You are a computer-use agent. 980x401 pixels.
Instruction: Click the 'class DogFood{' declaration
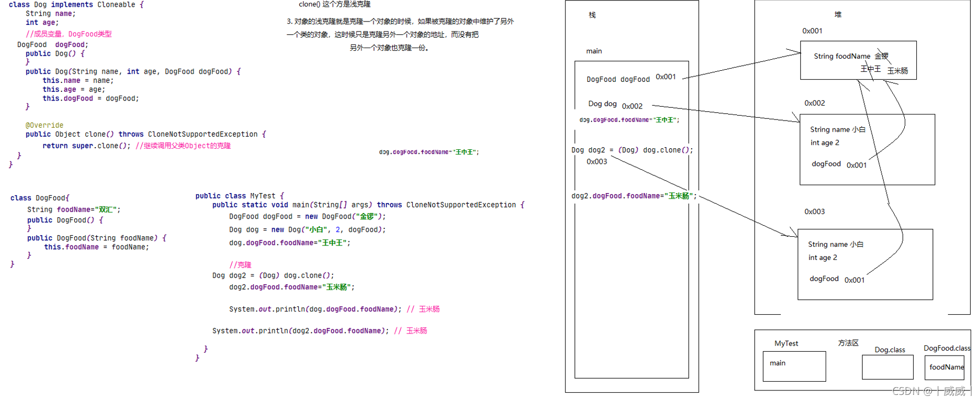(40, 198)
